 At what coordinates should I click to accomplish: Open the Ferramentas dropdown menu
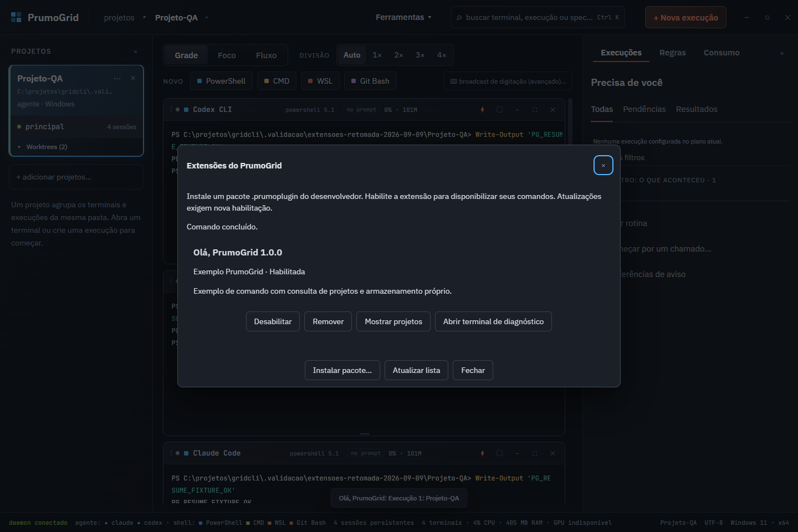pyautogui.click(x=403, y=17)
